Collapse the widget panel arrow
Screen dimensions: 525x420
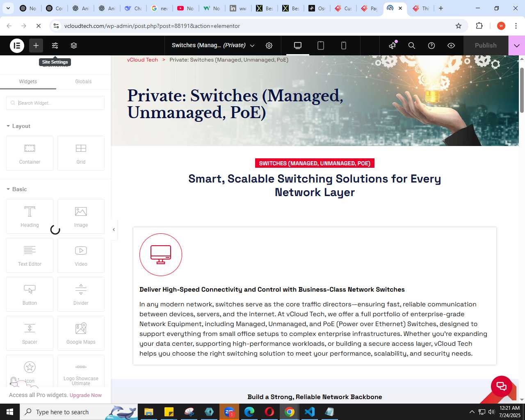click(114, 230)
